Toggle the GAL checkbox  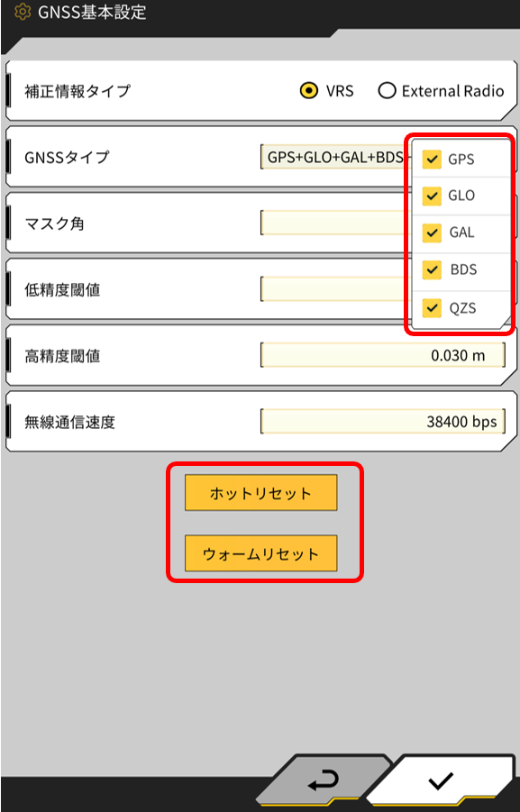(x=432, y=233)
